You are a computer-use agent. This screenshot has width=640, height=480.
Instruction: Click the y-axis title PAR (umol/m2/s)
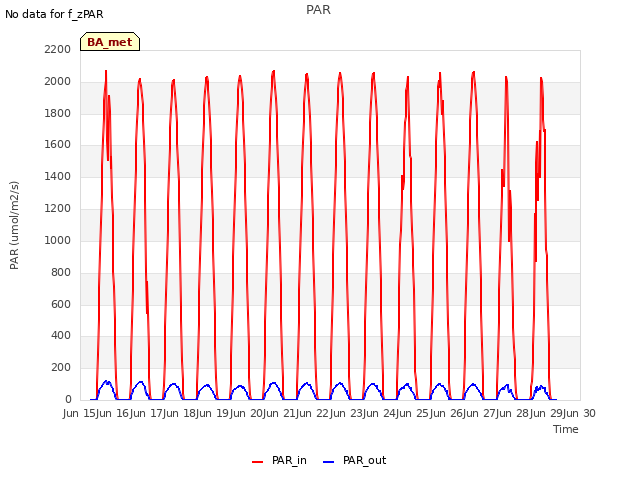tap(14, 225)
